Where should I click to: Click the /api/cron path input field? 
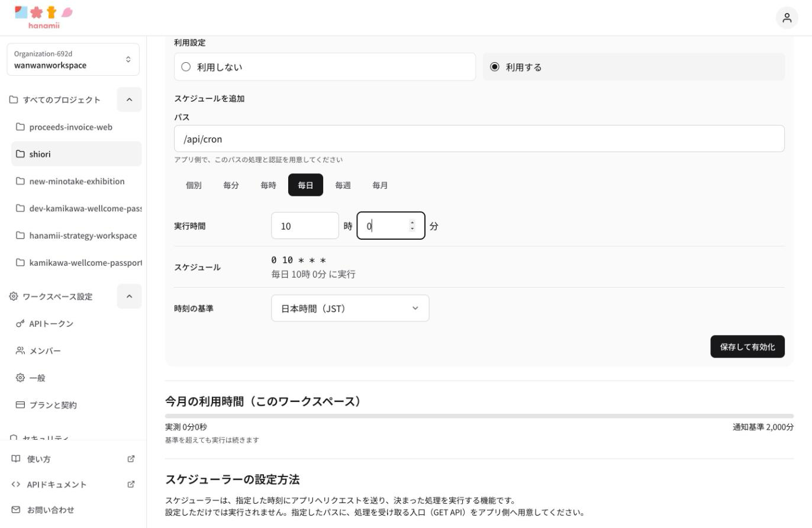pos(479,139)
